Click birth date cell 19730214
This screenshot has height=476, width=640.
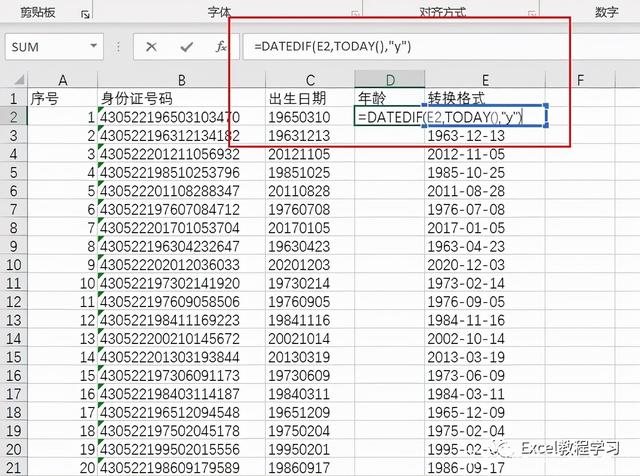(310, 283)
